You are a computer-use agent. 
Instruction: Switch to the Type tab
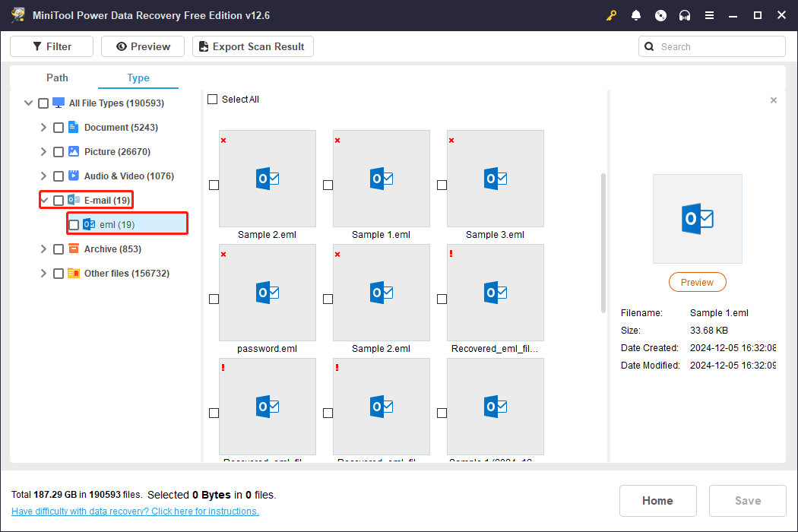(x=138, y=78)
